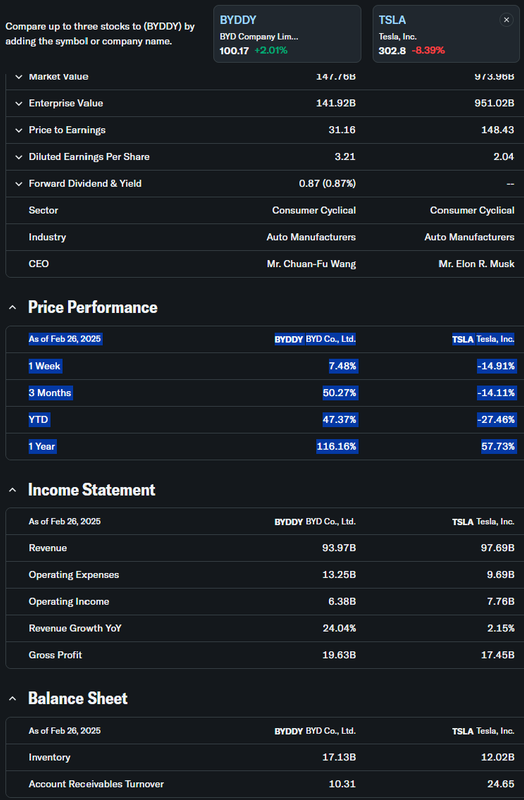524x800 pixels.
Task: Click TSLA sector Consumer Cyclical
Action: (472, 210)
